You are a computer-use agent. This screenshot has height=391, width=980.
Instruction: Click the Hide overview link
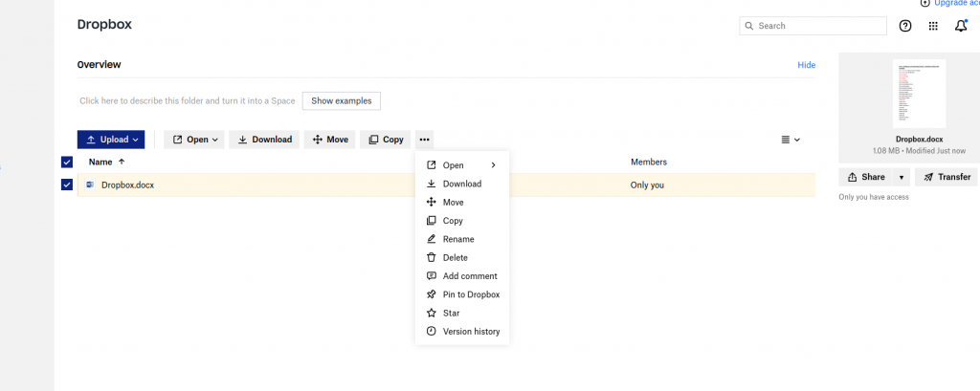point(806,65)
